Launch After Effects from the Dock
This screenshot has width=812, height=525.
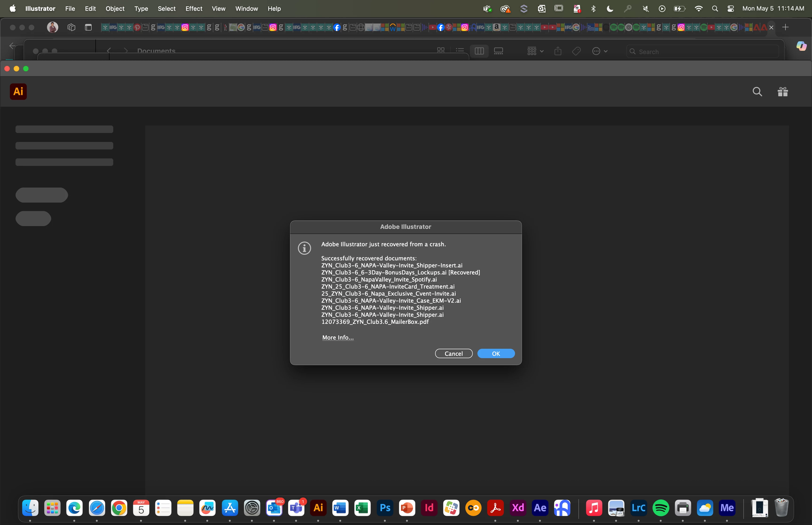(x=540, y=508)
